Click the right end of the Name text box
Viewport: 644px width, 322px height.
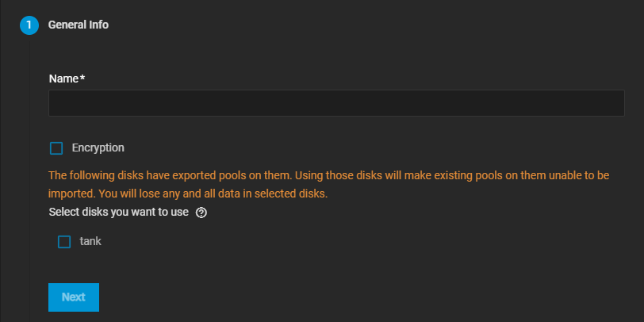click(x=611, y=103)
